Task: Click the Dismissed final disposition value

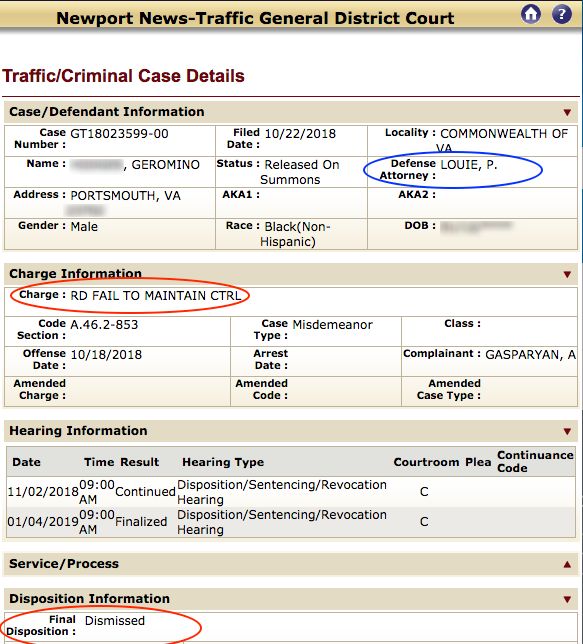Action: click(115, 621)
